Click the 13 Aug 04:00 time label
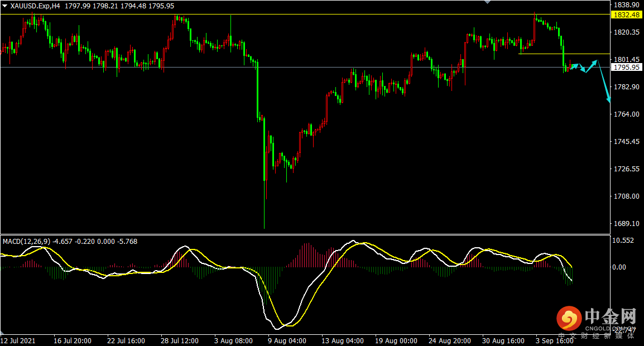 click(x=342, y=340)
